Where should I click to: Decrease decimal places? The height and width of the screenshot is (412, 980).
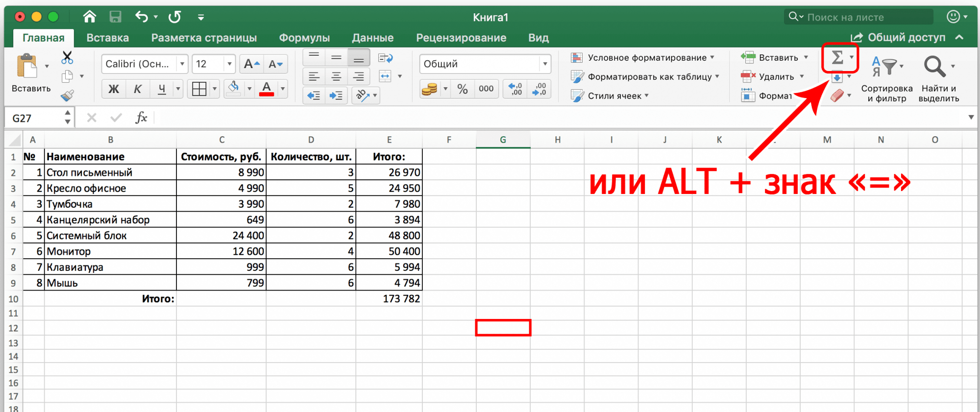click(x=539, y=89)
